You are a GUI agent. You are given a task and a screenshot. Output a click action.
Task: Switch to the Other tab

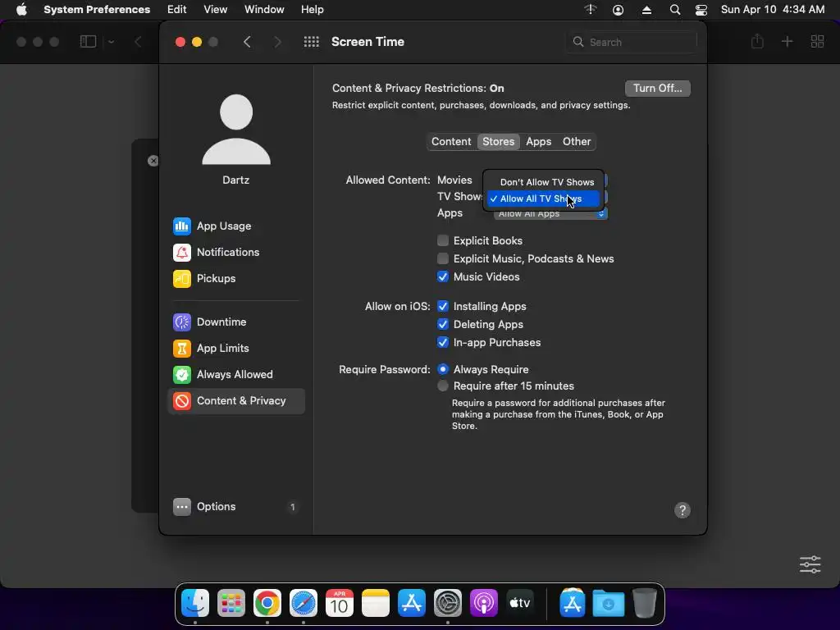click(x=577, y=141)
